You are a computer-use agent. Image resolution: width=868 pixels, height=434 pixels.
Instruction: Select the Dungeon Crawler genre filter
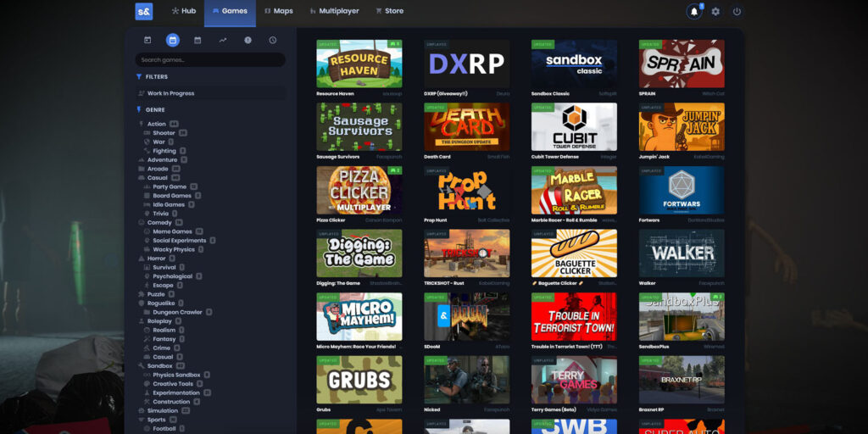coord(177,312)
